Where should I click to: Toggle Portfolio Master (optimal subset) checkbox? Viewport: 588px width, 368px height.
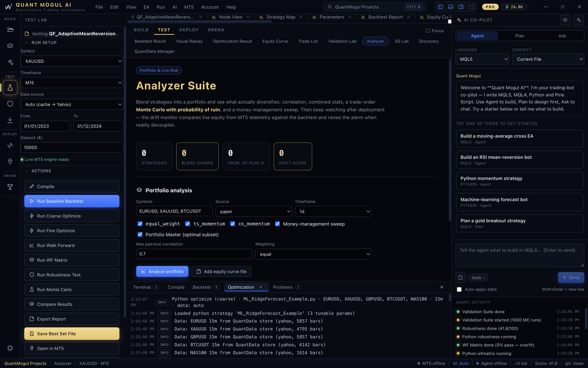coord(140,234)
